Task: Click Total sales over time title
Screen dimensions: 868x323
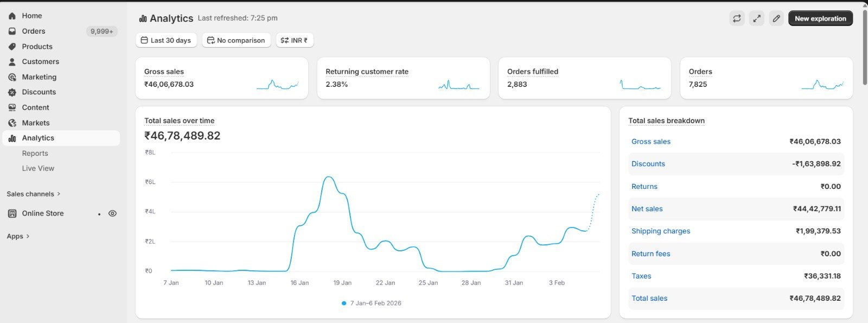Action: [x=179, y=121]
